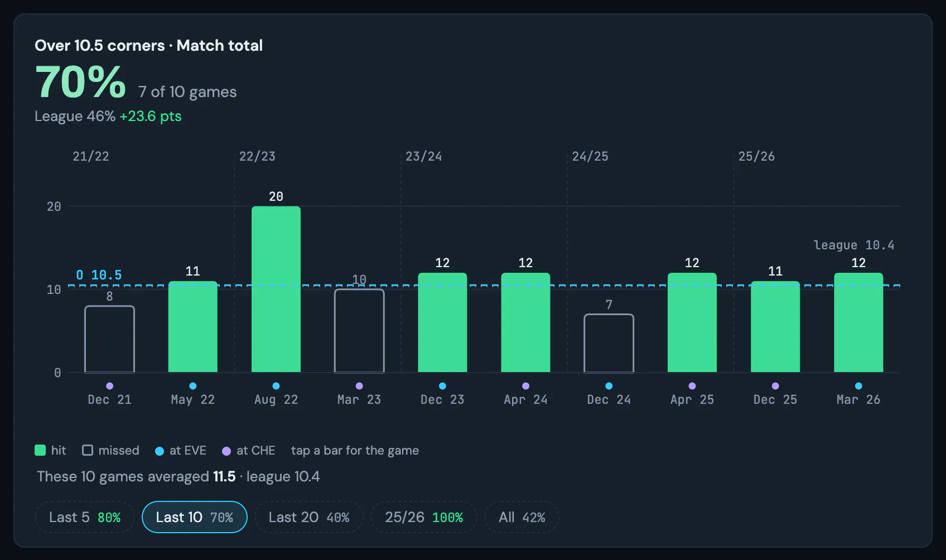Open the Aug 22 bar with 20 corners

click(x=276, y=289)
